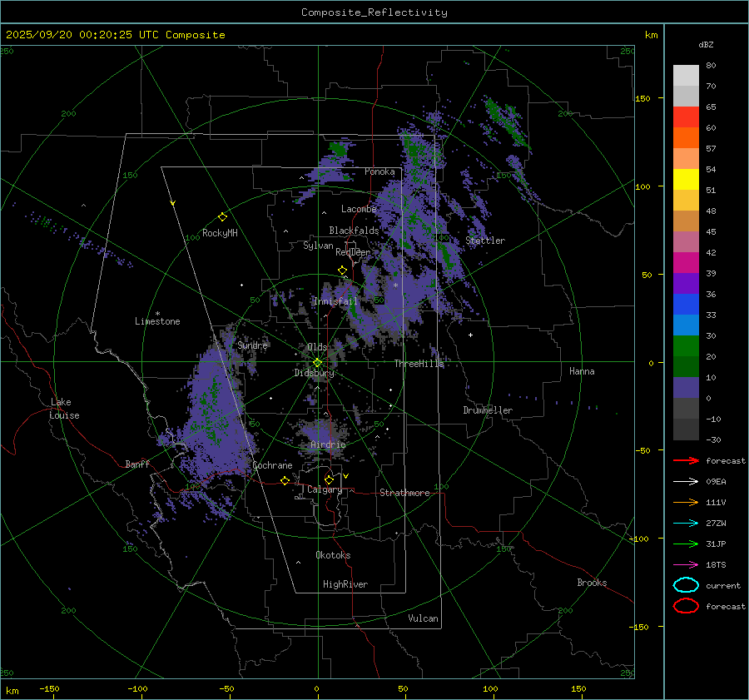Click the cyan current ellipse legend icon
This screenshot has height=700, width=749.
(x=686, y=585)
